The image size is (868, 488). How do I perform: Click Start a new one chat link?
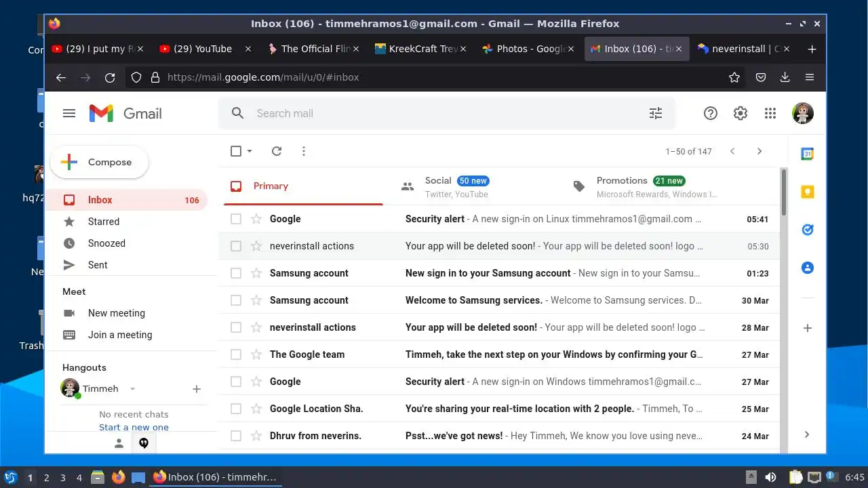(134, 427)
